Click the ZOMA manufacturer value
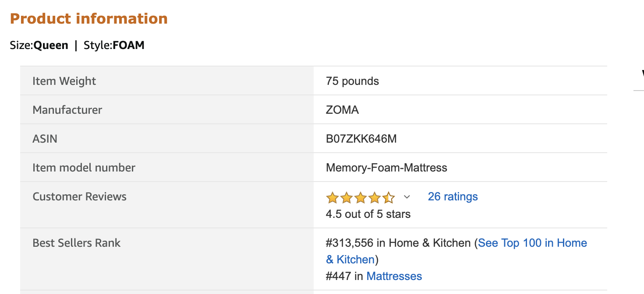The width and height of the screenshot is (644, 294). [x=342, y=110]
